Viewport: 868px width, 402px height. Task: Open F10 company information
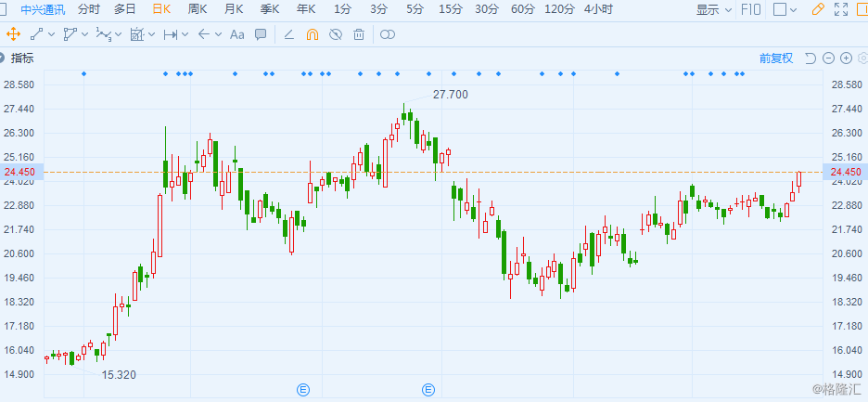tap(750, 9)
